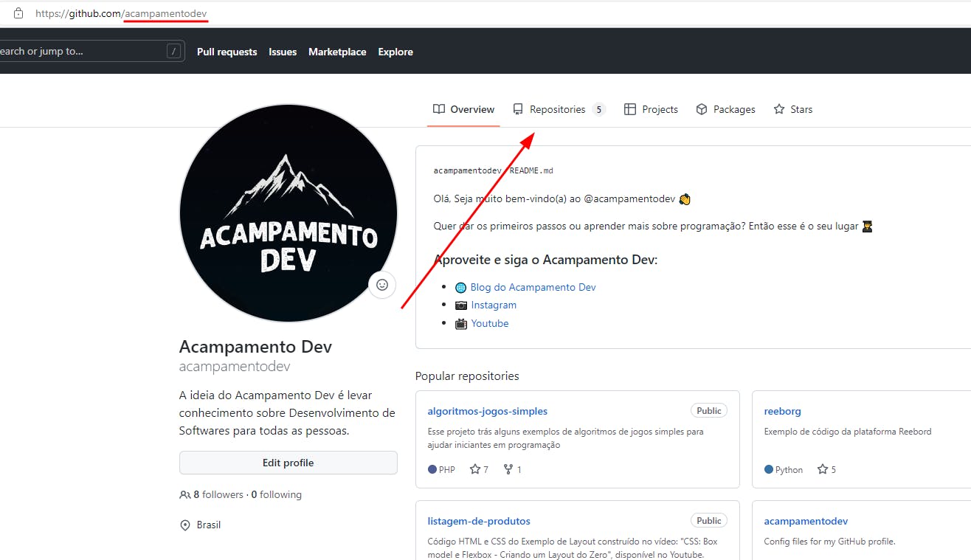The height and width of the screenshot is (560, 971).
Task: Open the Youtube link
Action: click(x=490, y=323)
